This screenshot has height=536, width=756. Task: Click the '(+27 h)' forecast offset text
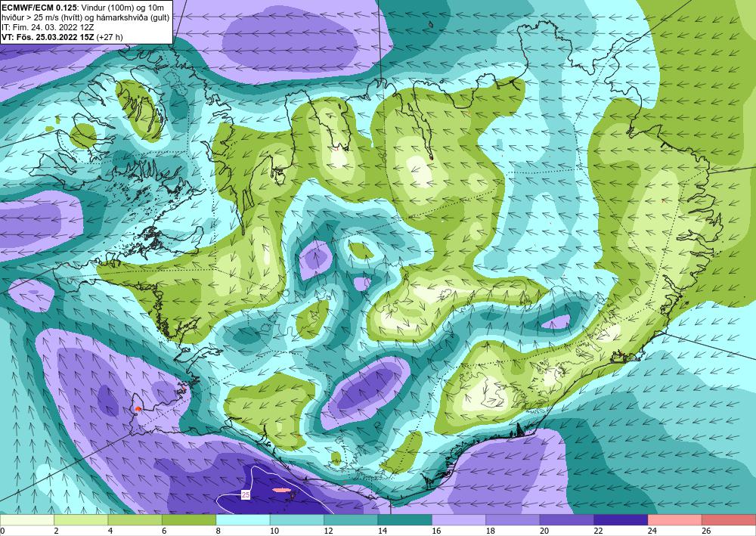pyautogui.click(x=110, y=37)
